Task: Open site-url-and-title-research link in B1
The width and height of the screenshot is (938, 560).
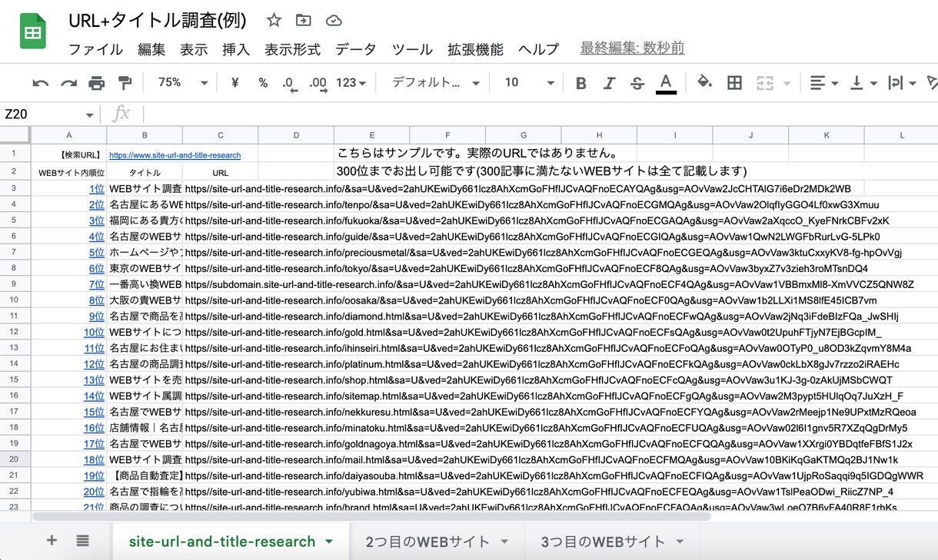Action: (175, 155)
